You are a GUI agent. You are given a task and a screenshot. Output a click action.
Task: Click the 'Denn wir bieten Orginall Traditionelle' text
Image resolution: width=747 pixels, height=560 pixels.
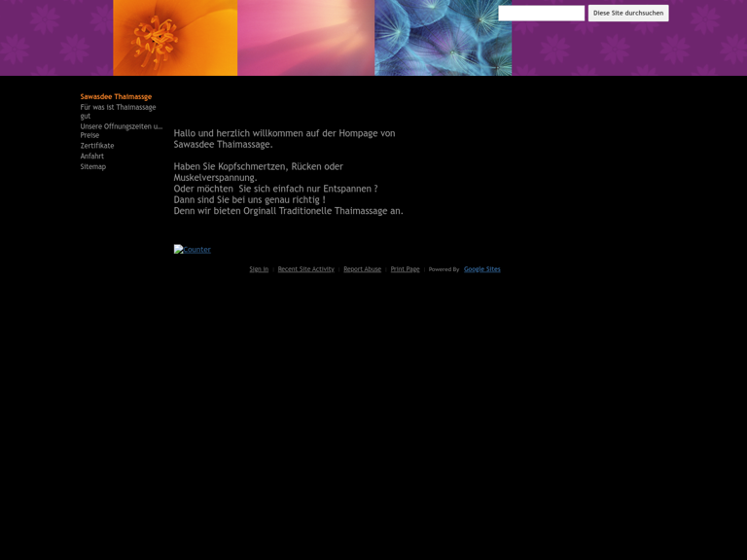pyautogui.click(x=288, y=211)
